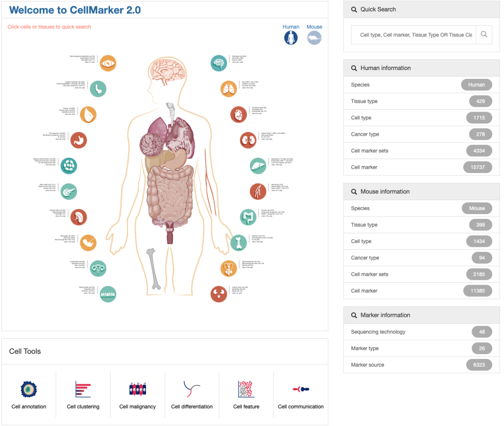Select the teal liver tissue icon

(x=258, y=166)
